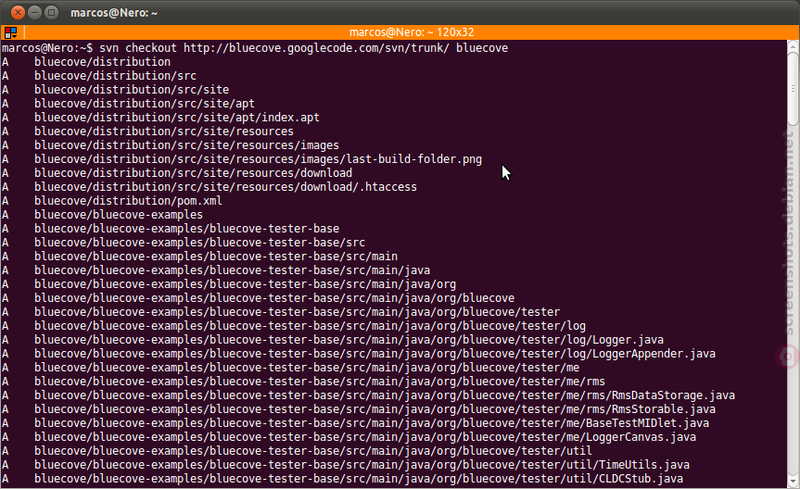
Task: Maximize the marcos@Nero terminal window
Action: [x=52, y=12]
